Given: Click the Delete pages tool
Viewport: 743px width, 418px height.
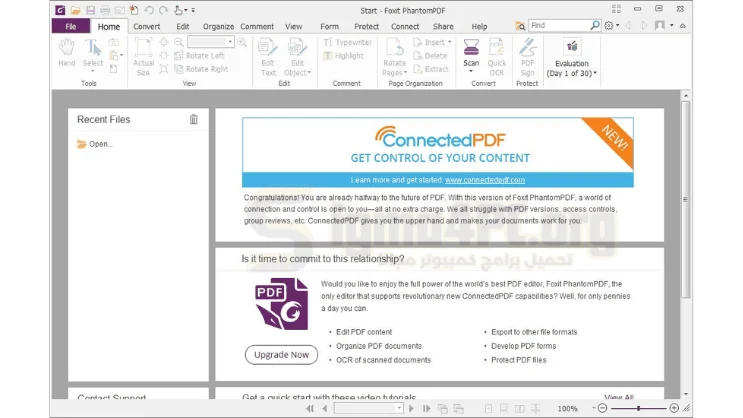Looking at the screenshot, I should click(430, 55).
